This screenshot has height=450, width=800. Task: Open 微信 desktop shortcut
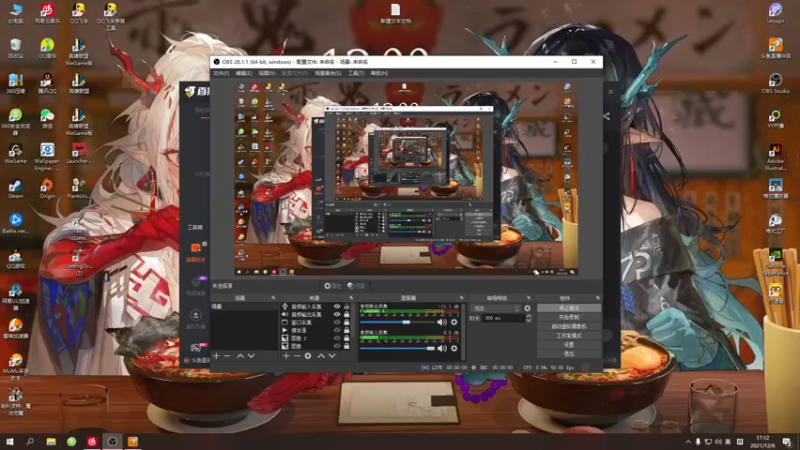47,118
